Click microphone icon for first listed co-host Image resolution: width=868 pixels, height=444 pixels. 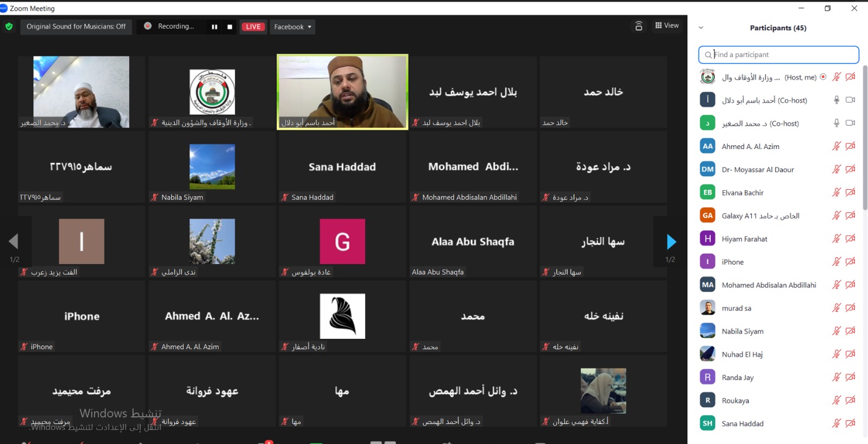[836, 100]
